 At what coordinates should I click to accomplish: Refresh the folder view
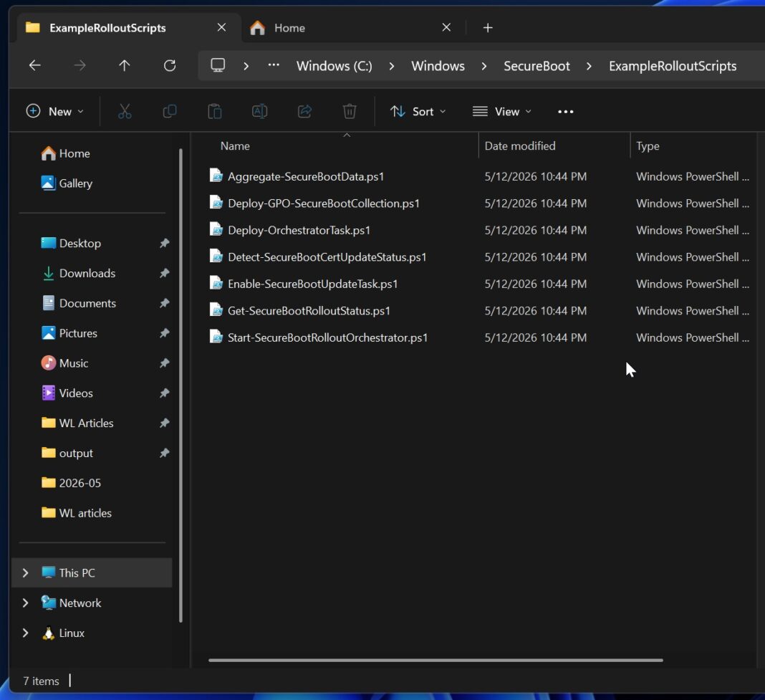(169, 65)
